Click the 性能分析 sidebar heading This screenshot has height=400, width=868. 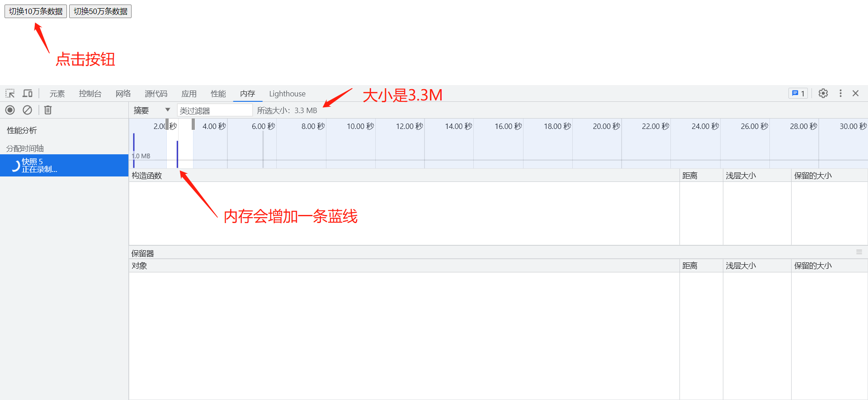point(22,130)
